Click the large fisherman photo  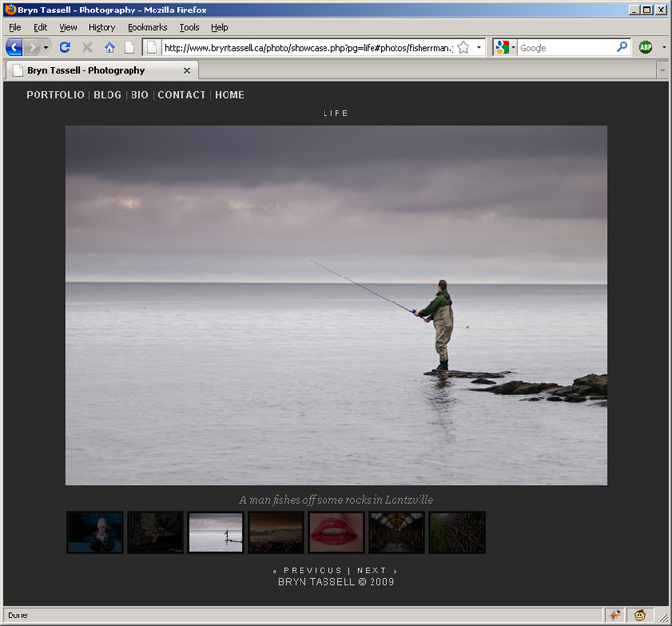click(x=336, y=305)
